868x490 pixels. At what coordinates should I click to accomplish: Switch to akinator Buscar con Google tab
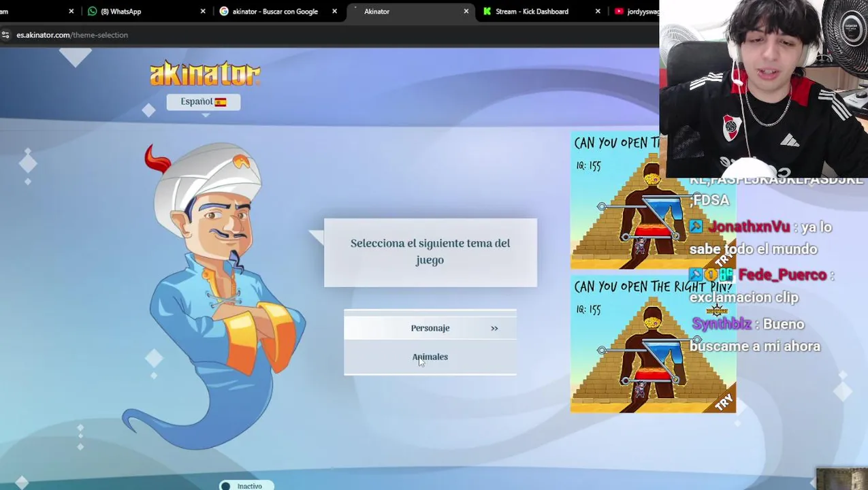tap(278, 12)
